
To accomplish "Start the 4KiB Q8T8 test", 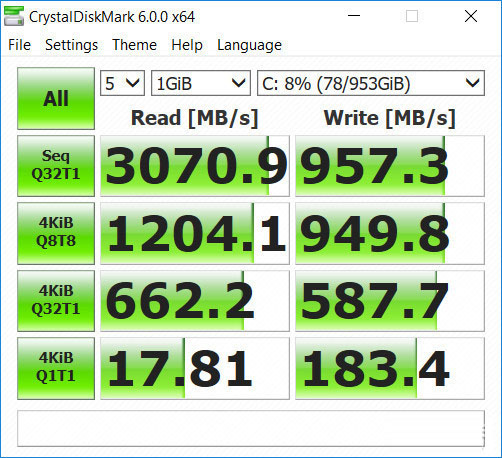I will coord(56,233).
